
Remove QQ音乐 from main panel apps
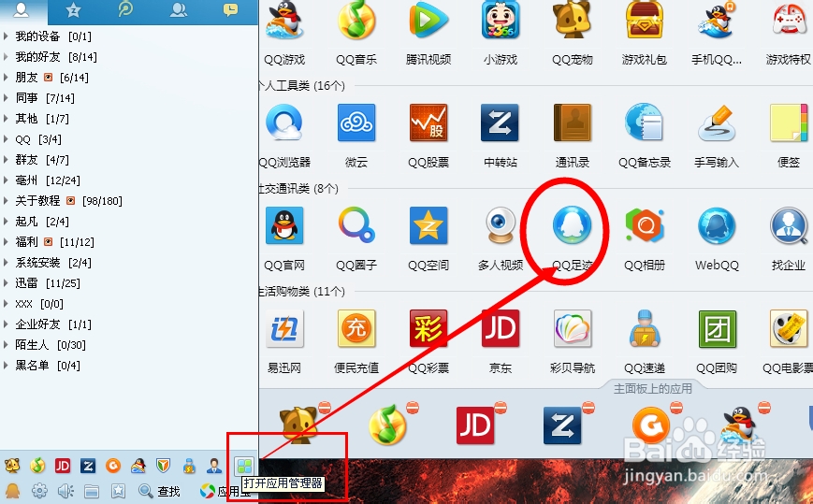pyautogui.click(x=413, y=408)
